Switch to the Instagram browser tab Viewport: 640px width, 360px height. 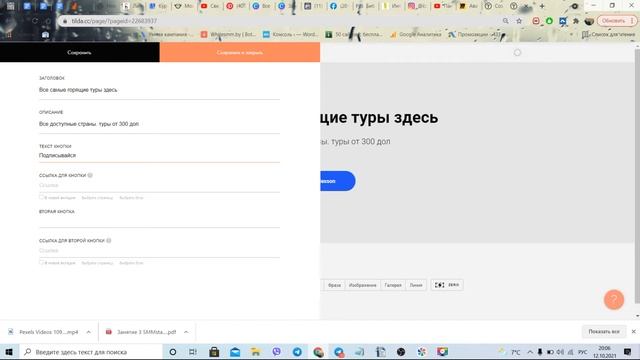[416, 6]
